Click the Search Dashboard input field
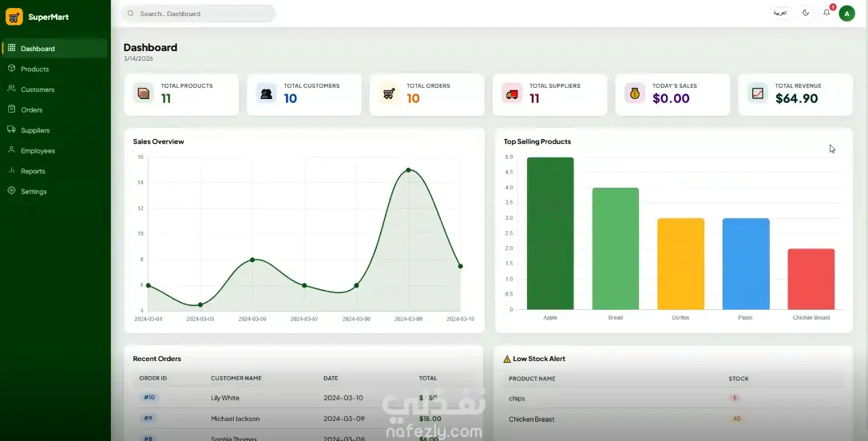868x441 pixels. 199,14
